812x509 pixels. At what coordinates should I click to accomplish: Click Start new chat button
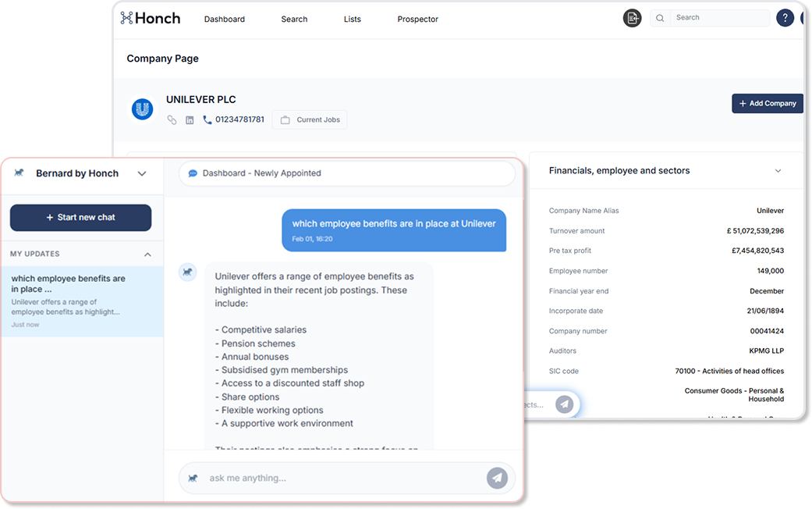tap(81, 217)
